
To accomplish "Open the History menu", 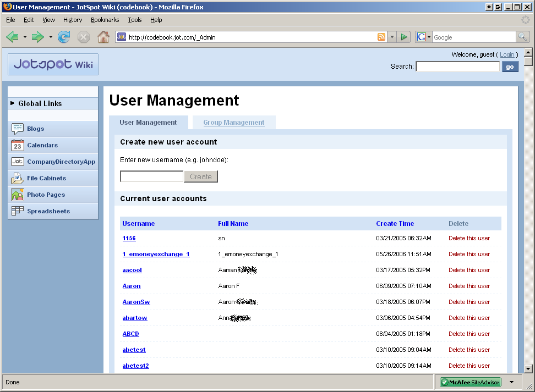I will [73, 20].
